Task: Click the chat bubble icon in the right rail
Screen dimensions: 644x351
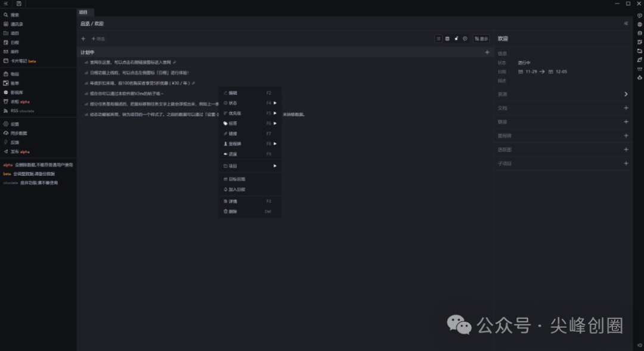Action: (x=639, y=15)
